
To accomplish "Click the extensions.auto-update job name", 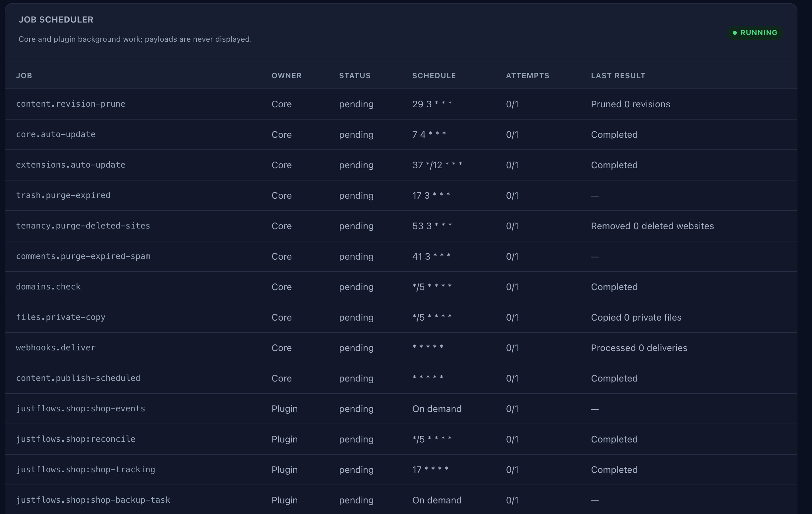I will coord(71,165).
